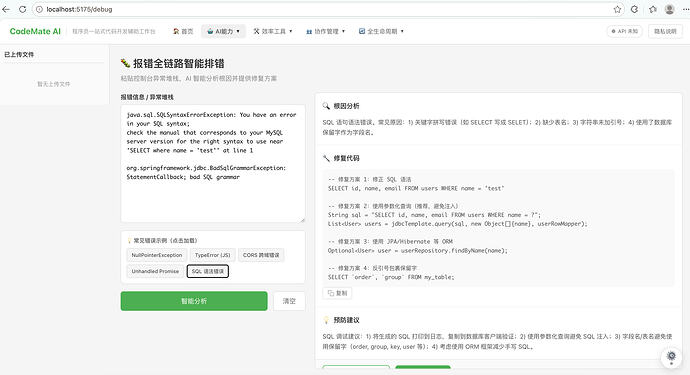Click the wrench icon beside 修复代码
The width and height of the screenshot is (690, 375).
pyautogui.click(x=326, y=158)
